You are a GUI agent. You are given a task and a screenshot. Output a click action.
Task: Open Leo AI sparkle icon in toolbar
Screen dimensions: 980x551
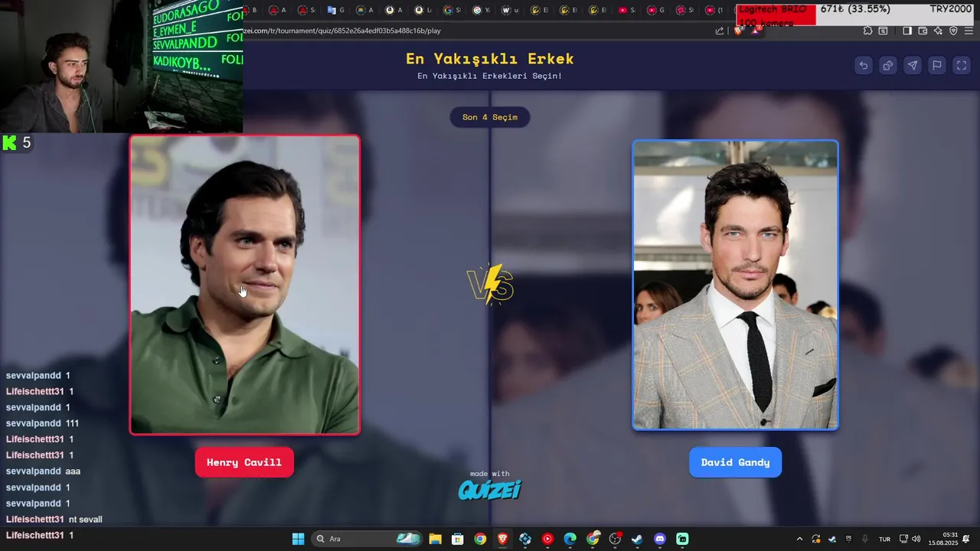938,31
